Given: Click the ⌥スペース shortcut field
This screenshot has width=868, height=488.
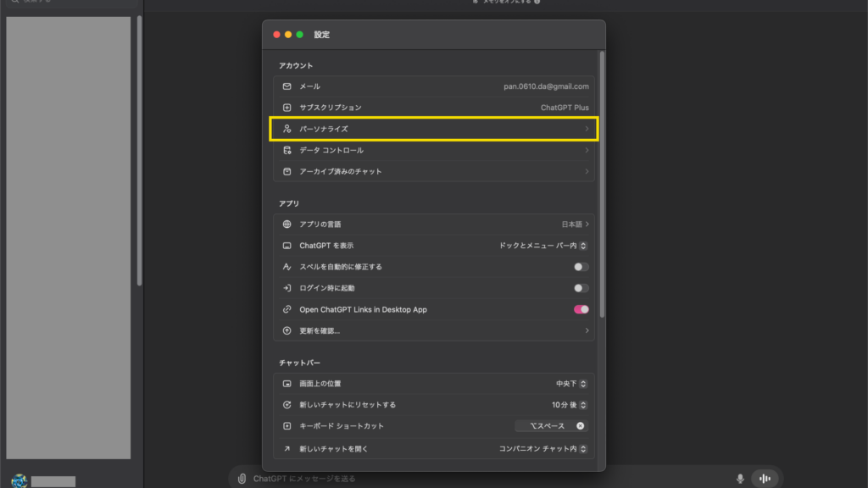Looking at the screenshot, I should (547, 426).
